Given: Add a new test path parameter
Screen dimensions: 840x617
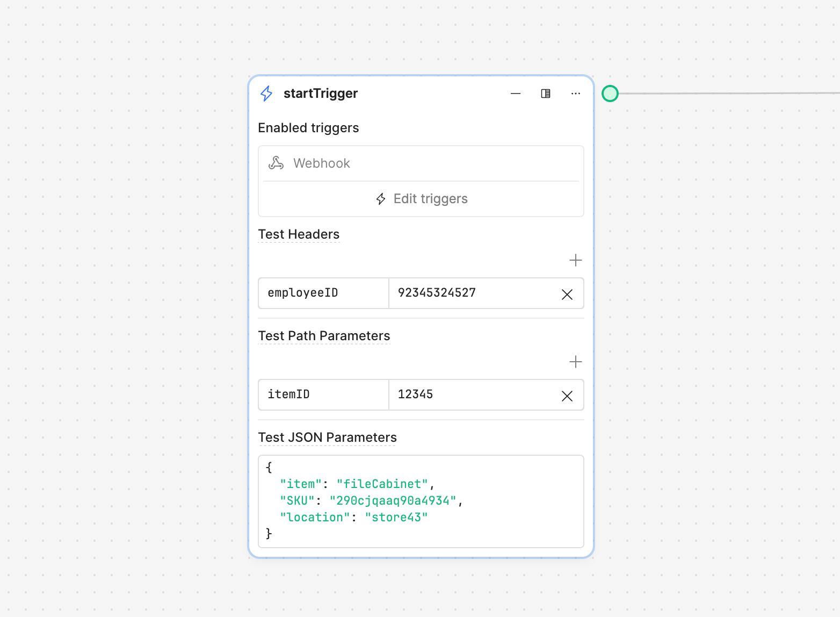Looking at the screenshot, I should (x=575, y=362).
